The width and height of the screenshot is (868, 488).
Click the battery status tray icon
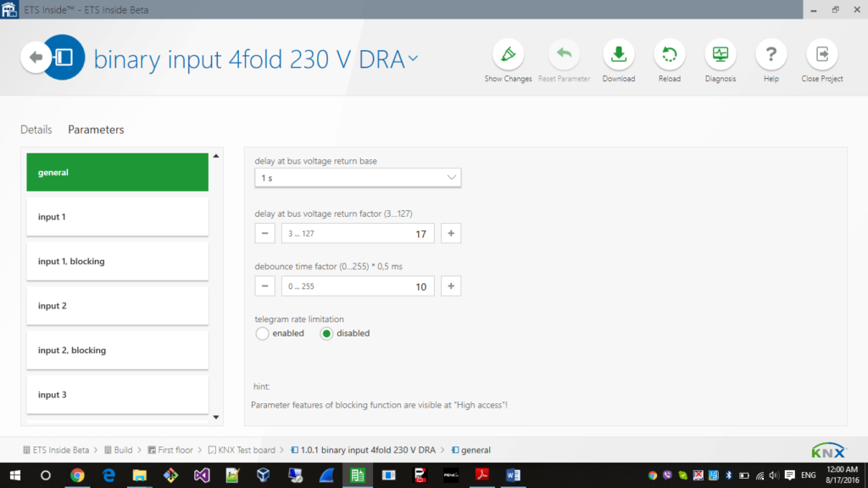(744, 475)
